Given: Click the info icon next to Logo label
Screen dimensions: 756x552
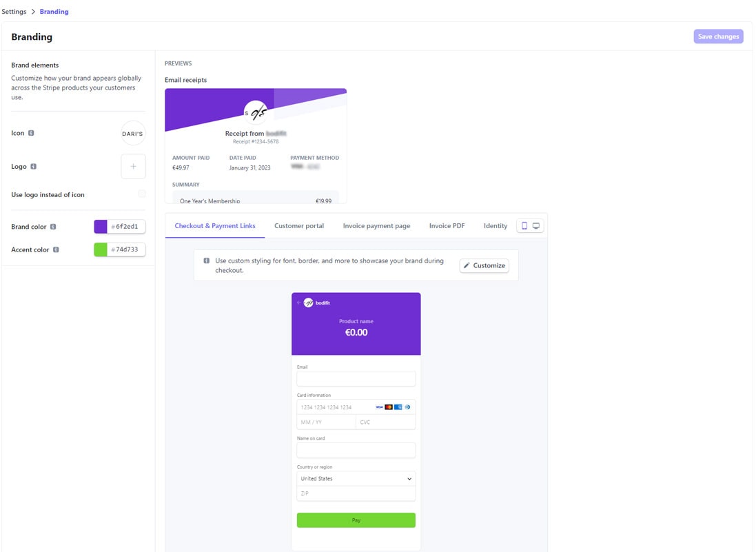Looking at the screenshot, I should coord(33,166).
